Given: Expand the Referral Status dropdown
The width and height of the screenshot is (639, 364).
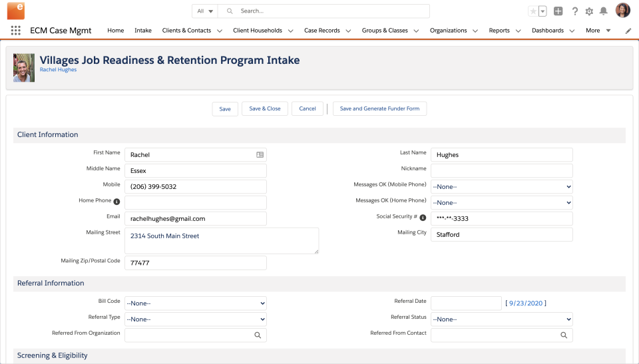Looking at the screenshot, I should (x=501, y=319).
